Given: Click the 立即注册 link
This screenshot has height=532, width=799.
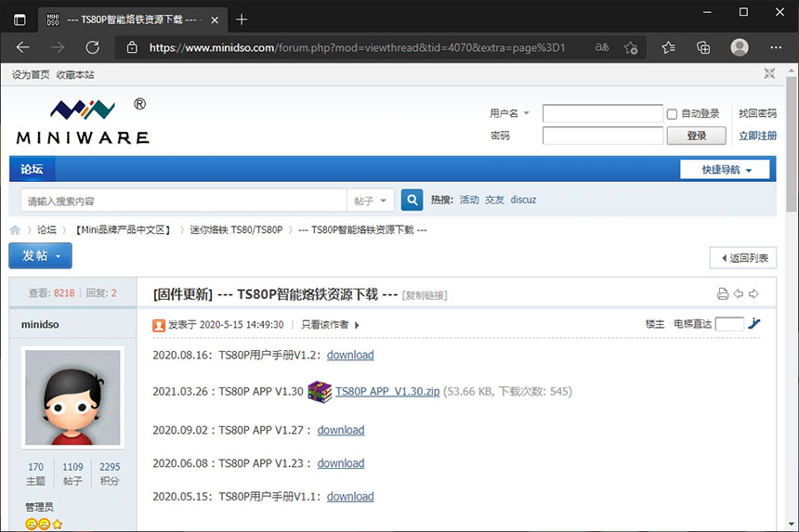Looking at the screenshot, I should [x=757, y=136].
